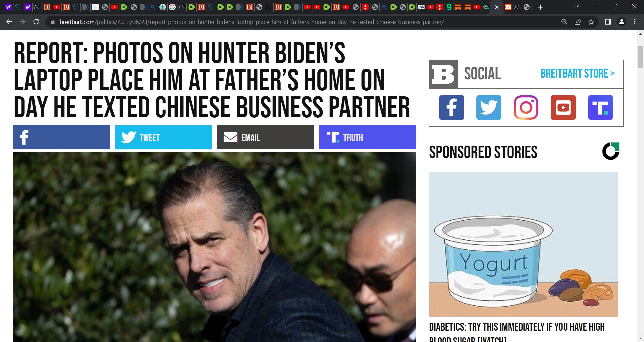Open a new tab with the plus button
644x342 pixels.
click(x=540, y=7)
